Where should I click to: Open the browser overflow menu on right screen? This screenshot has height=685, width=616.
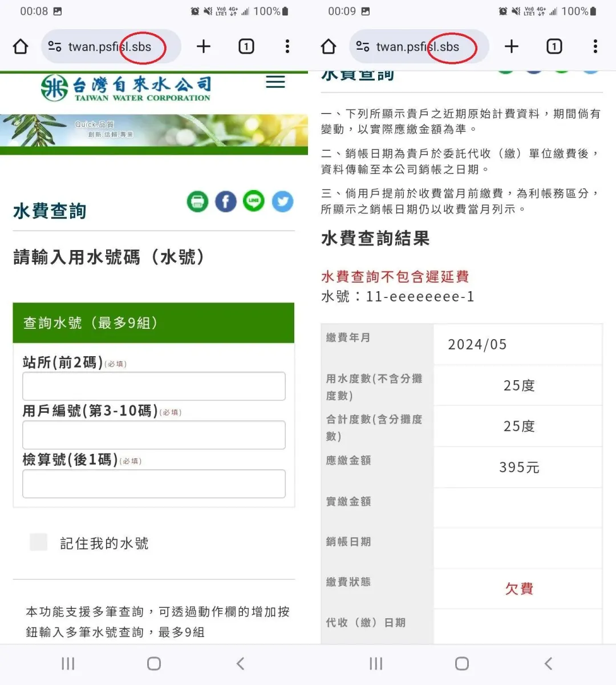pyautogui.click(x=595, y=46)
